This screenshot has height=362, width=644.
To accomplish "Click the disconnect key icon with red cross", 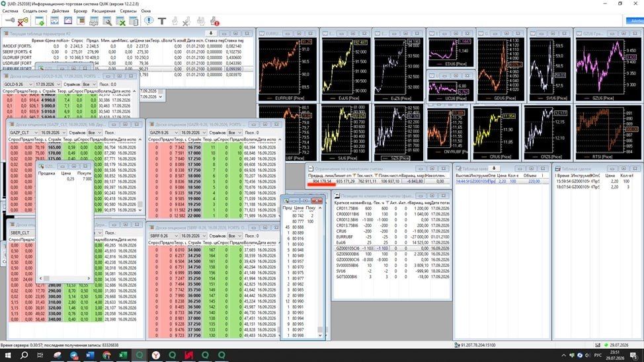I will [23, 21].
